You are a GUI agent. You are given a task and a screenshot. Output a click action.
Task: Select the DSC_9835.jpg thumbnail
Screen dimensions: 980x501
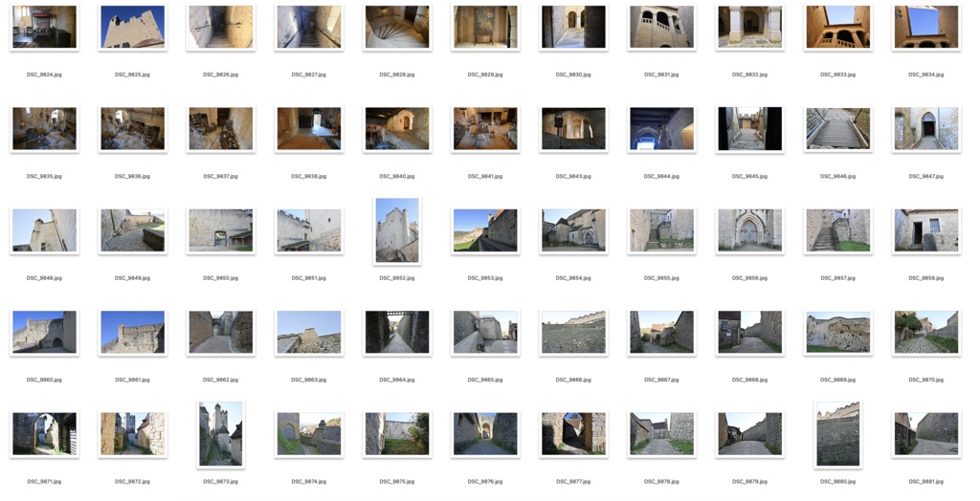(x=44, y=129)
